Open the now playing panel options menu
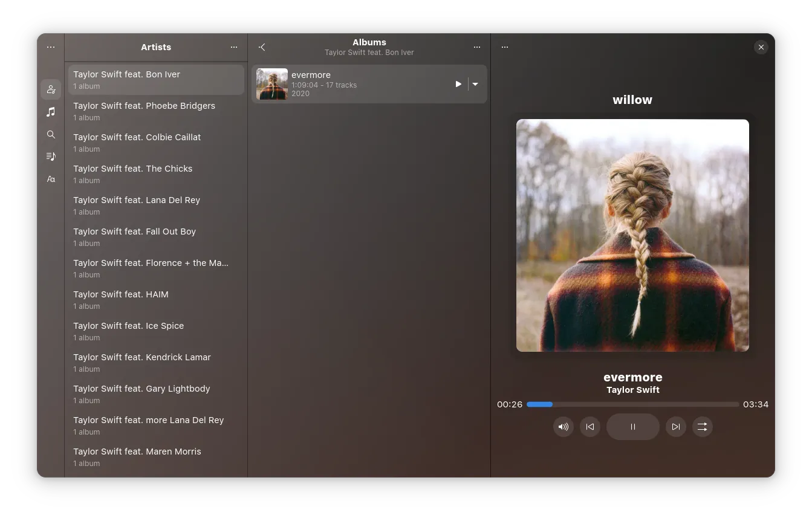This screenshot has height=518, width=812. [x=505, y=47]
